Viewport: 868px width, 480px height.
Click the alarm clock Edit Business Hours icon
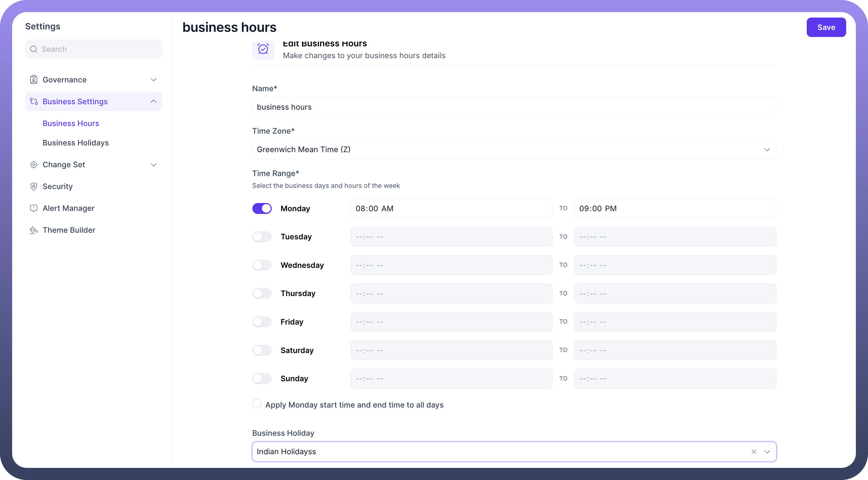(x=263, y=49)
